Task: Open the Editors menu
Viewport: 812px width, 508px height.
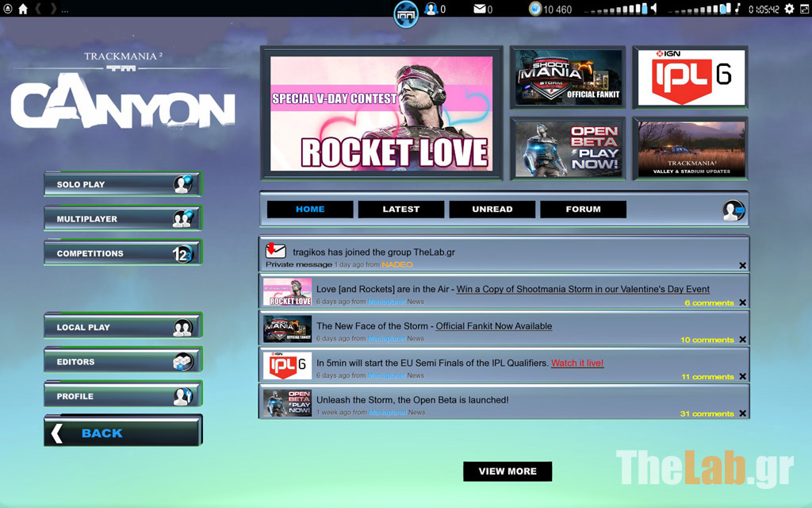Action: [x=123, y=361]
